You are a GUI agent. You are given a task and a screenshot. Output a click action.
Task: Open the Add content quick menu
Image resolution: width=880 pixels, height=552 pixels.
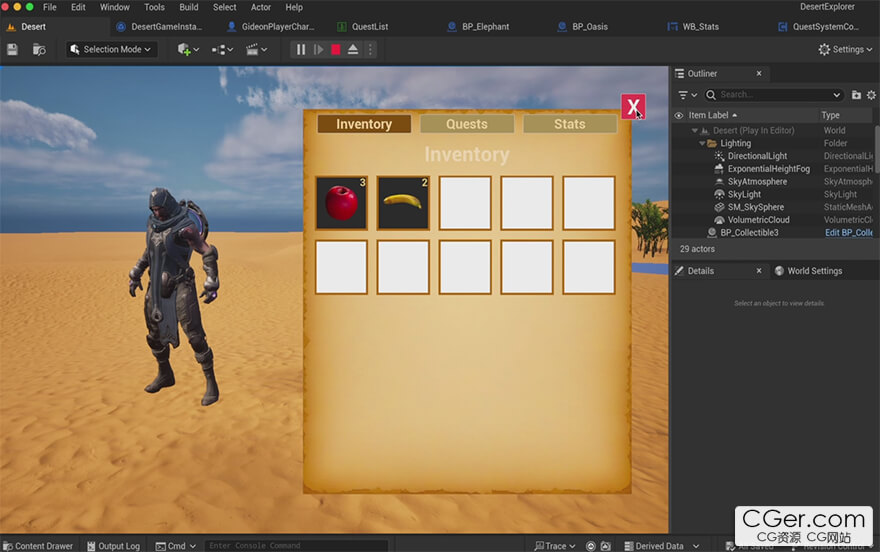(188, 49)
